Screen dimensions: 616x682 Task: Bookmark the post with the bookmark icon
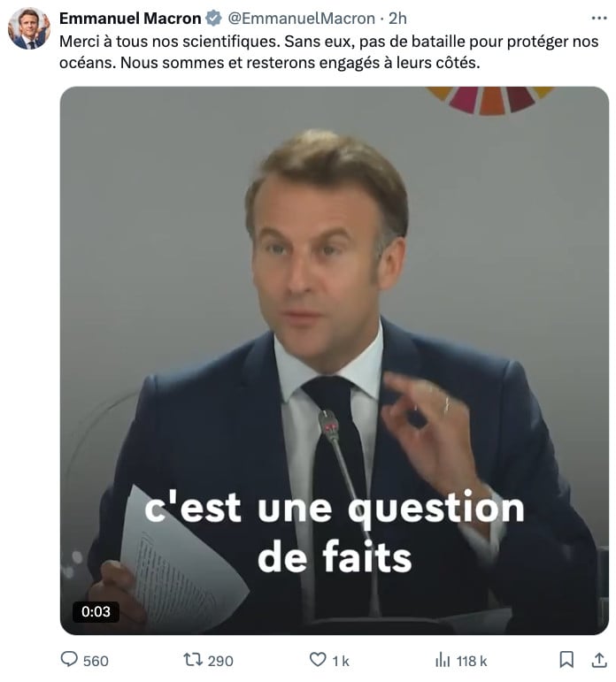(x=566, y=659)
